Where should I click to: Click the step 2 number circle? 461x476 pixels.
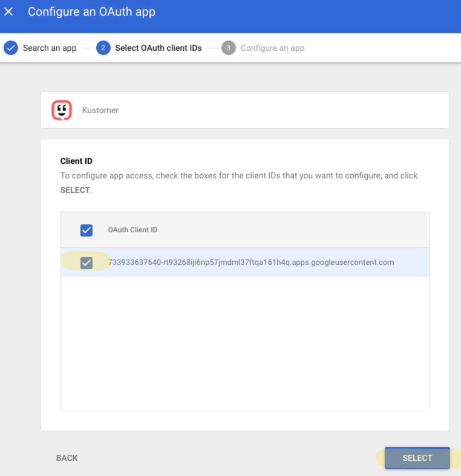click(x=103, y=48)
